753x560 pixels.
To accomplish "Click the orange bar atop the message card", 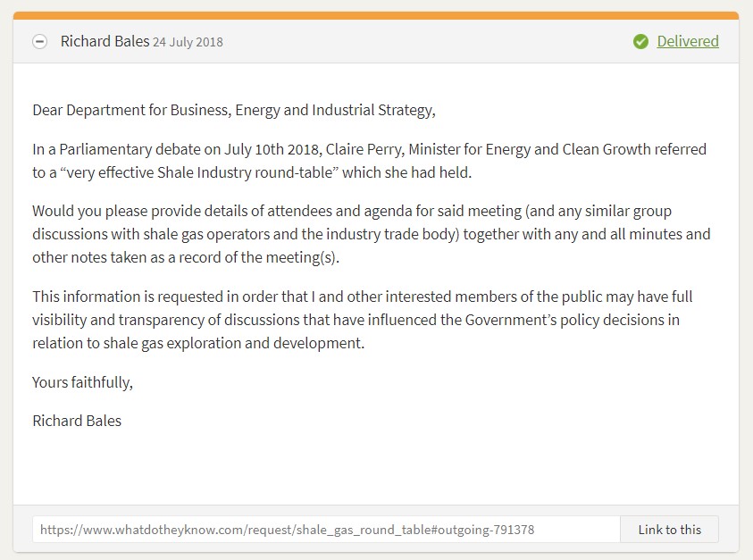I will pos(376,15).
